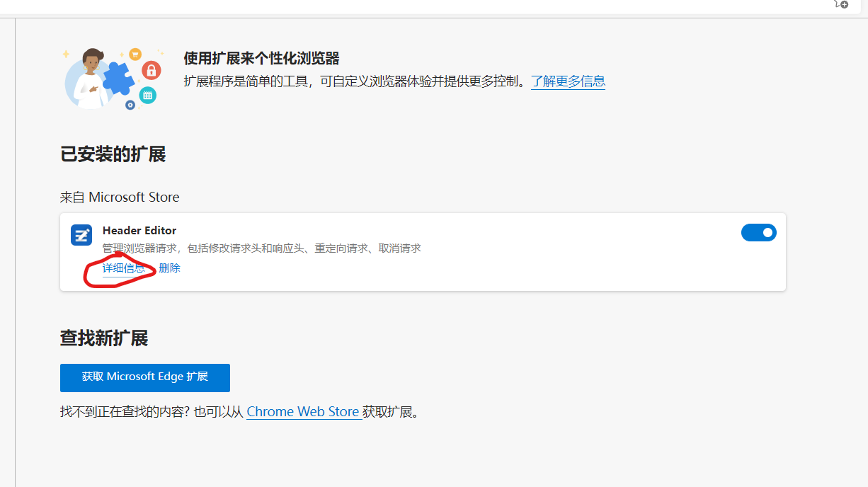Click the Header Editor extension name
Viewport: 868px width, 487px height.
139,230
